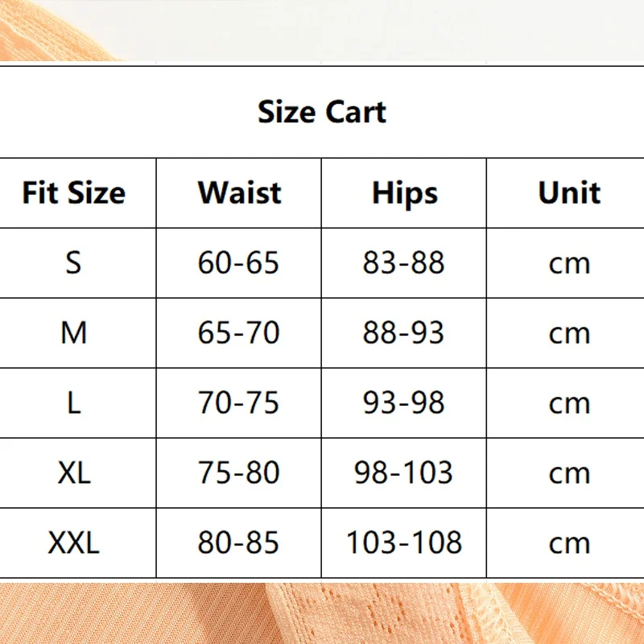Select waist value 65-70
Viewport: 644px width, 644px height.
pyautogui.click(x=238, y=332)
